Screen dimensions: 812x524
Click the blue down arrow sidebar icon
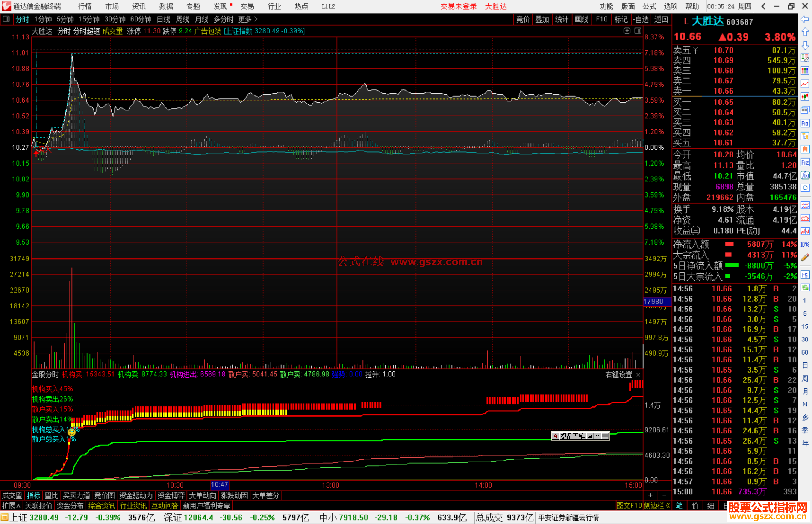click(805, 45)
